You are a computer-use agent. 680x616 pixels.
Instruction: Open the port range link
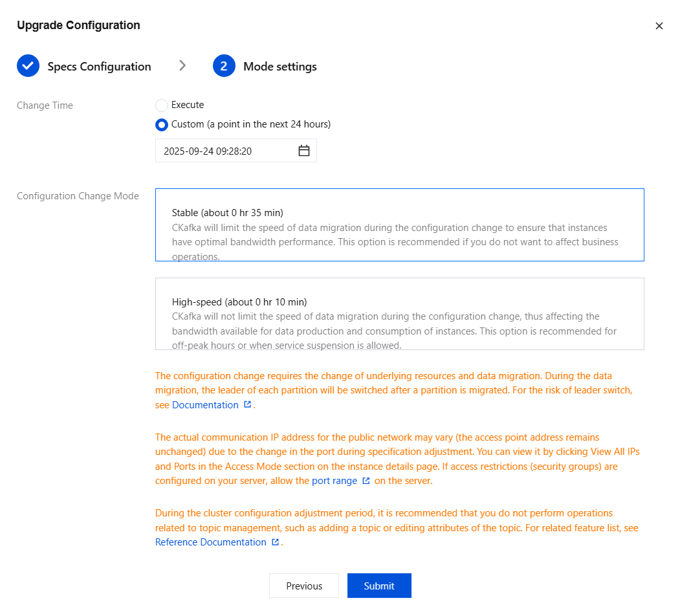[335, 481]
